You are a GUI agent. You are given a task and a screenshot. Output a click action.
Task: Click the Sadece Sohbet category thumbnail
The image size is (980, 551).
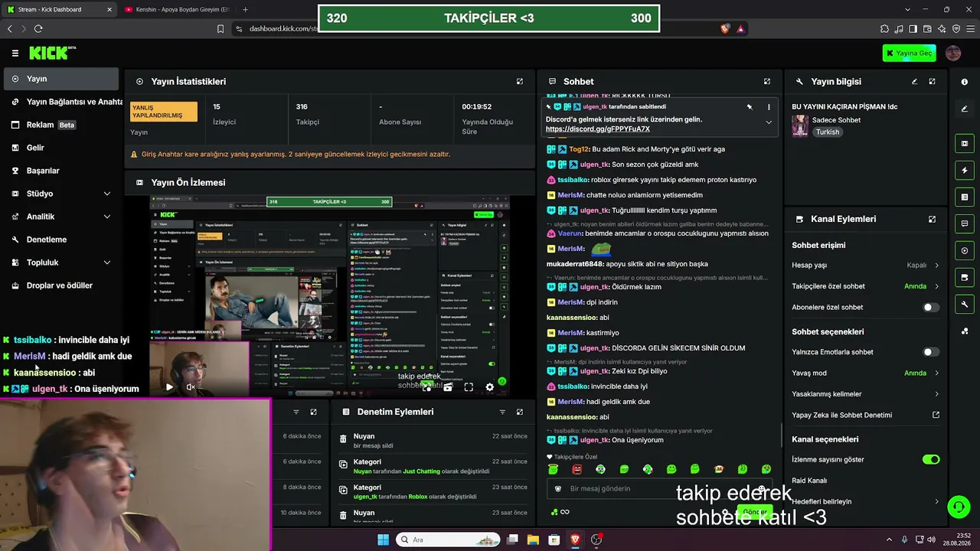(800, 126)
